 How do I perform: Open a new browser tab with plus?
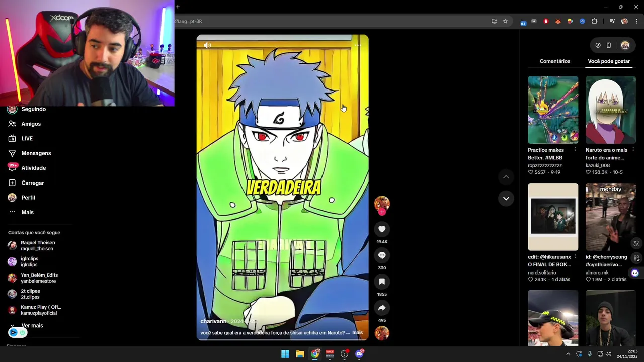178,7
